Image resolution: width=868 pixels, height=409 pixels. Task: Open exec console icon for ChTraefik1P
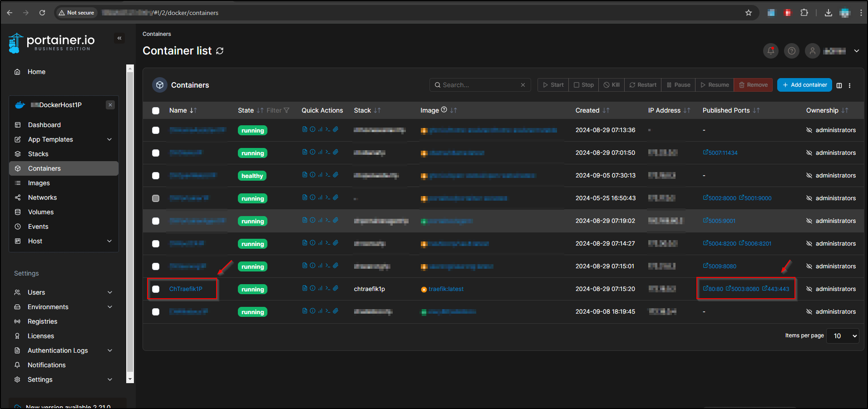(x=328, y=288)
